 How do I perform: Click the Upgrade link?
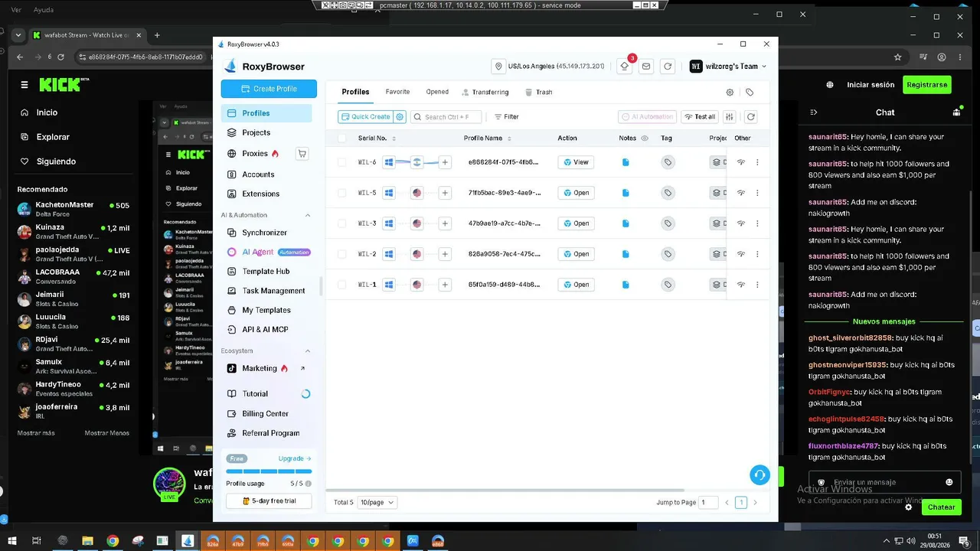pyautogui.click(x=295, y=458)
